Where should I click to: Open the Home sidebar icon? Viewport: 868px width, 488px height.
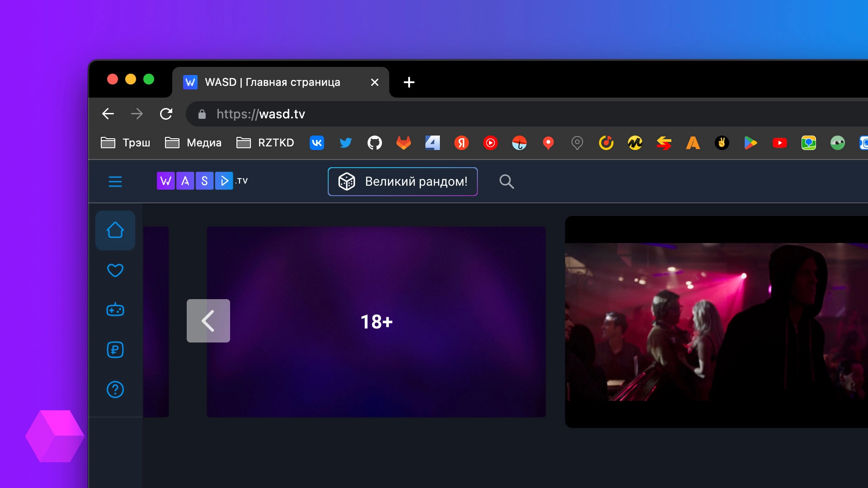[115, 230]
